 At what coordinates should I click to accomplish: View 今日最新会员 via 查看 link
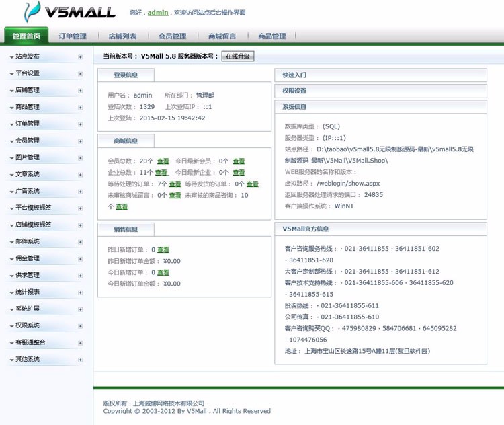239,161
